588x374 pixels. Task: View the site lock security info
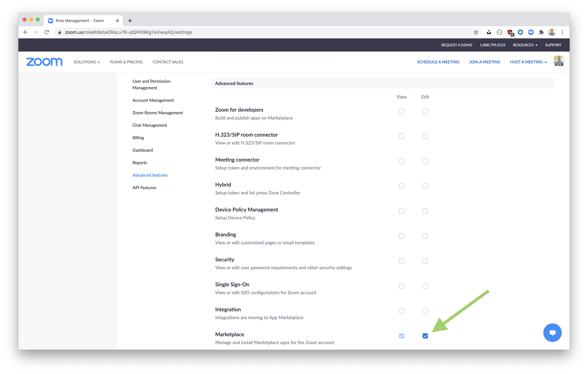[60, 32]
